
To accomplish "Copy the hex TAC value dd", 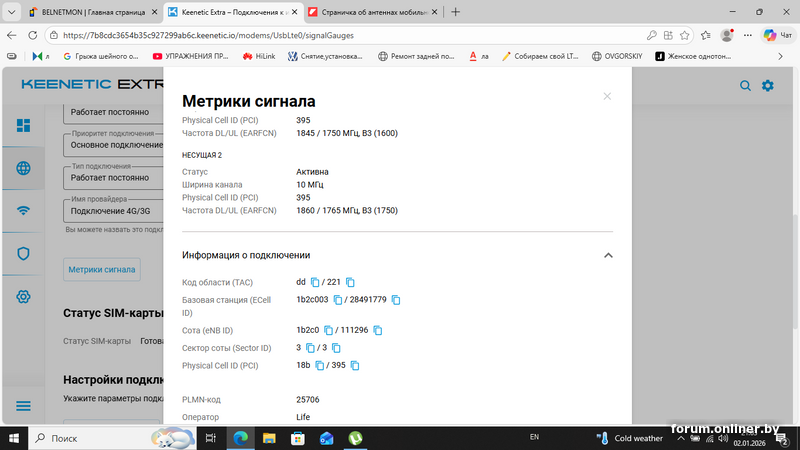I will tap(315, 282).
